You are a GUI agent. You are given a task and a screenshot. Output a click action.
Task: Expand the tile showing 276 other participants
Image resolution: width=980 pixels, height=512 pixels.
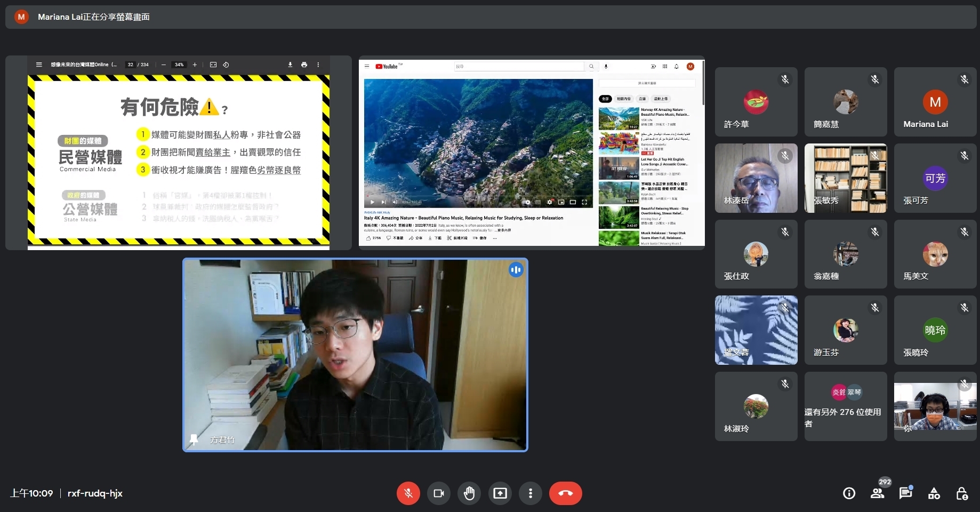click(846, 406)
